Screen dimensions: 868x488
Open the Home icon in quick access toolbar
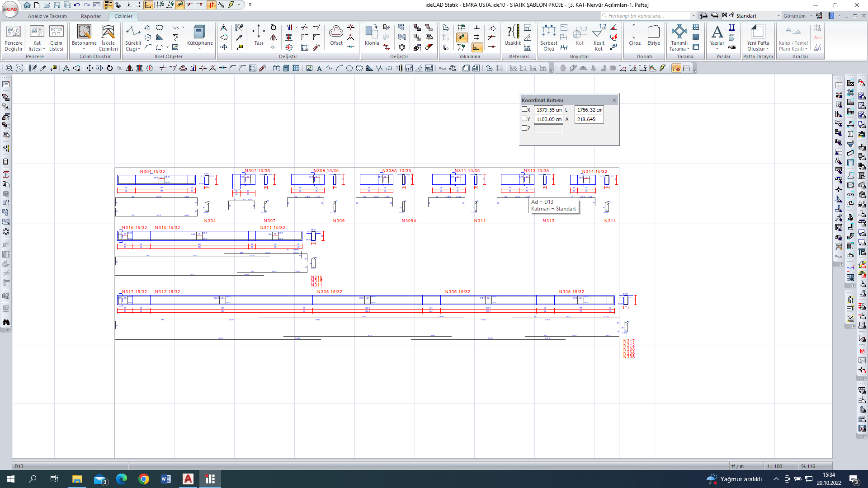pos(27,5)
